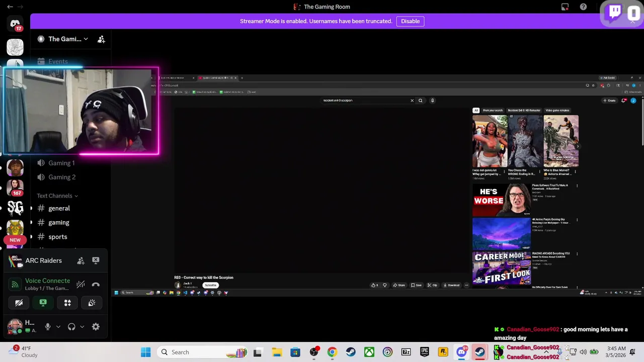Click the YouTube search magnifier in stream
The image size is (644, 362).
point(421,101)
